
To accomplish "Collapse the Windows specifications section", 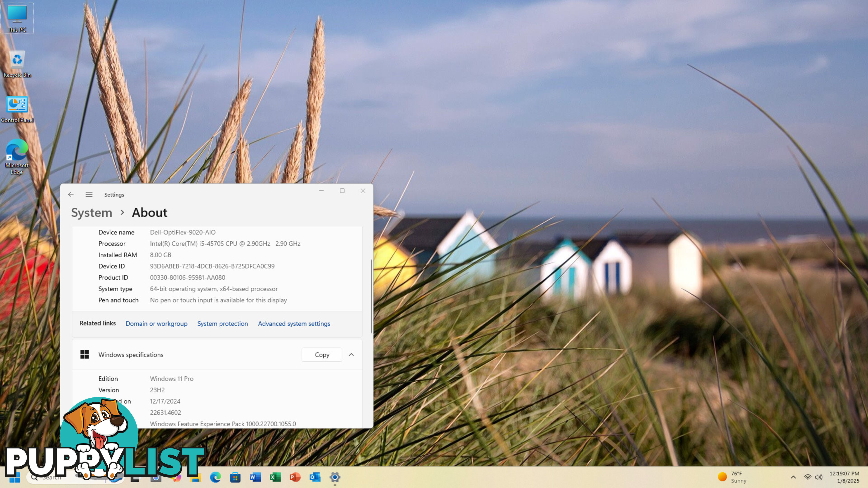I will click(x=351, y=355).
